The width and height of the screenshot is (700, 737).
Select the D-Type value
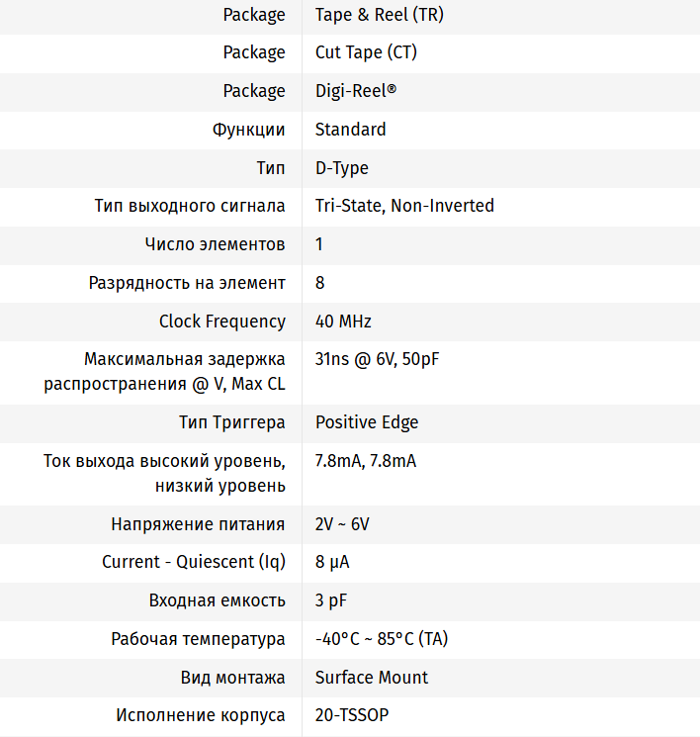tap(342, 168)
